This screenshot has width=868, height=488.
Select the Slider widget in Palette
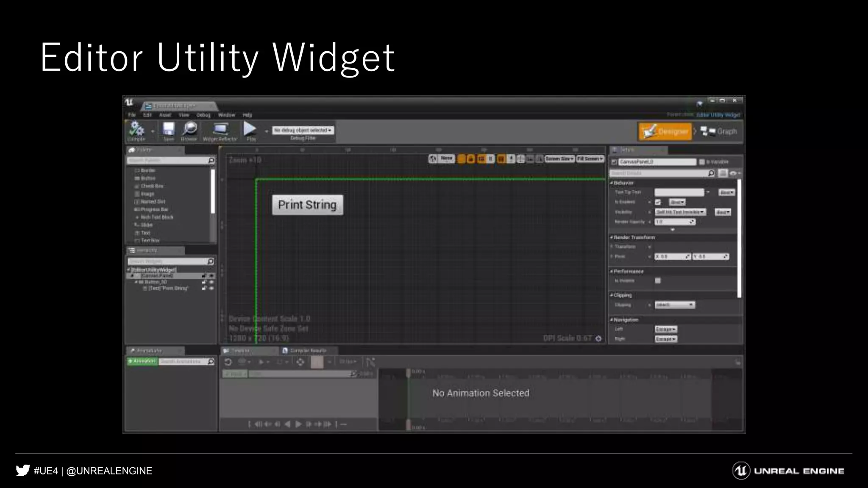tap(144, 225)
